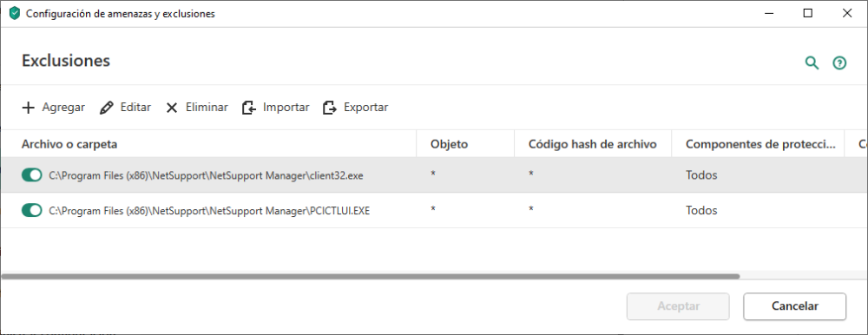Click the search magnifier icon
The height and width of the screenshot is (335, 868).
click(x=812, y=62)
